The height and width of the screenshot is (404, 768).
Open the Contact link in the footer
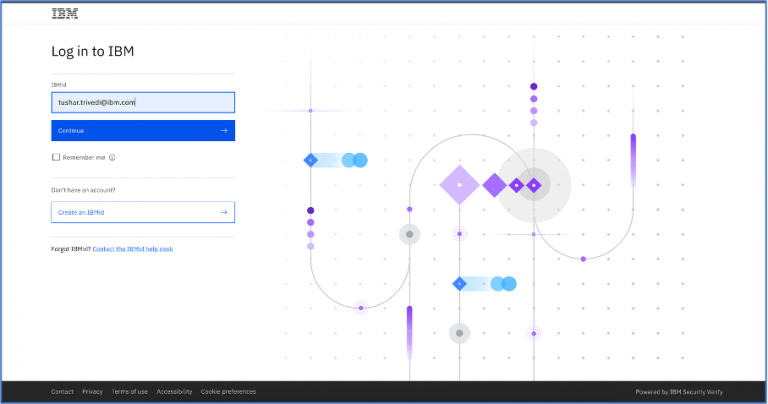[x=62, y=391]
